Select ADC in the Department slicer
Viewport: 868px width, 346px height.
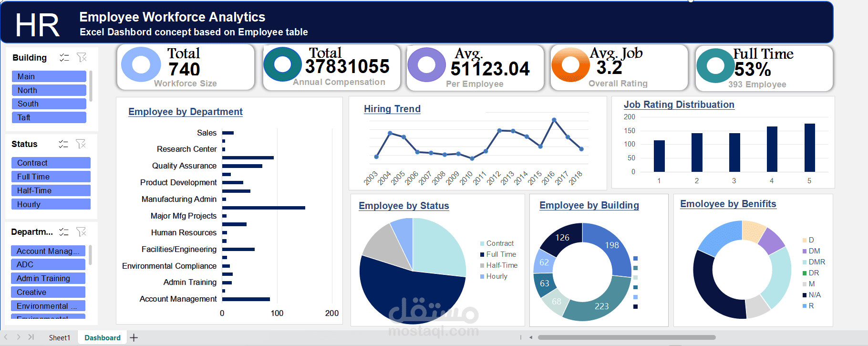click(48, 264)
